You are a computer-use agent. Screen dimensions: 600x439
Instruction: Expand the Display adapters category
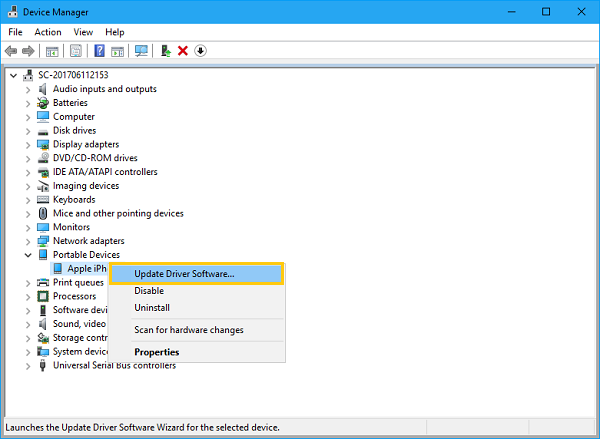[28, 145]
